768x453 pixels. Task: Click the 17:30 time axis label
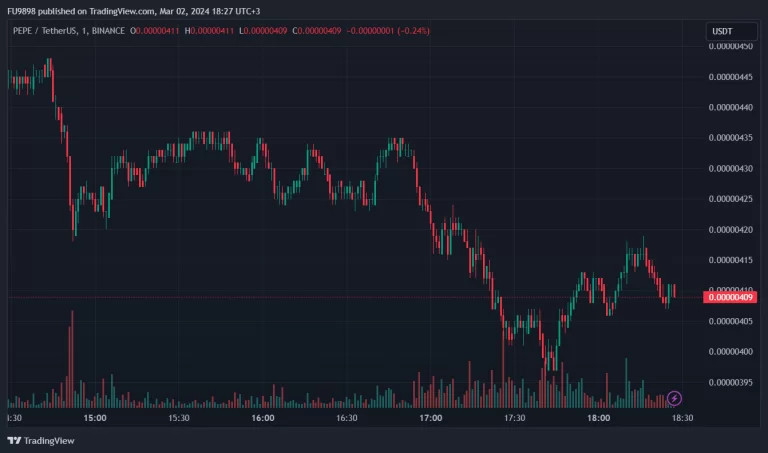515,418
